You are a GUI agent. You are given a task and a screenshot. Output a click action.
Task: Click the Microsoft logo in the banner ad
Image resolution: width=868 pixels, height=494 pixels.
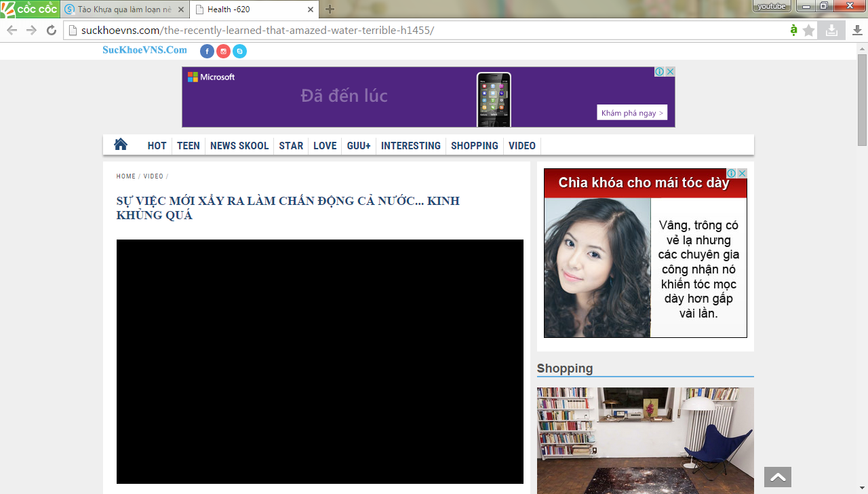[211, 77]
